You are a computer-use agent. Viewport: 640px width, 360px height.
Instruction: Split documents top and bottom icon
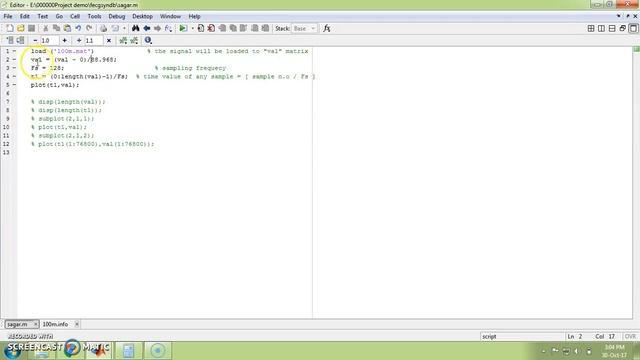click(x=612, y=28)
